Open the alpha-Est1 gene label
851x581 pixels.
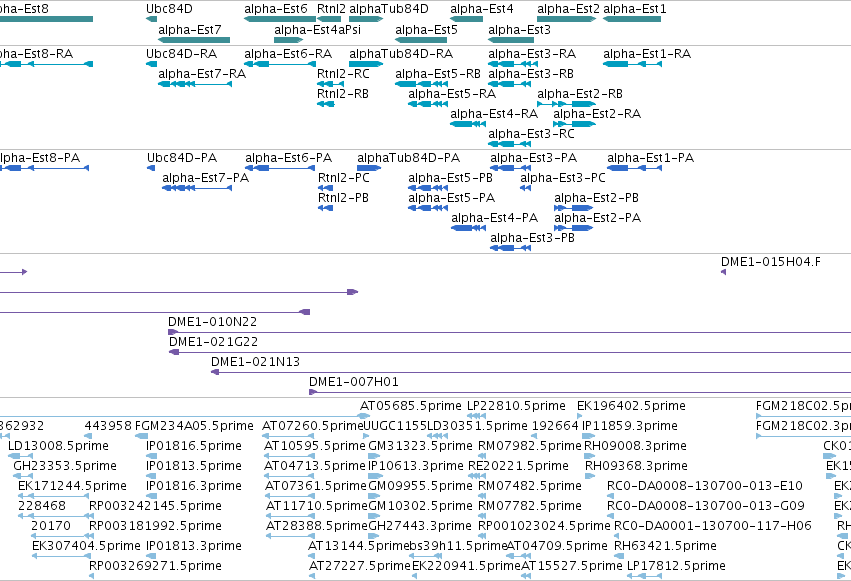(634, 9)
